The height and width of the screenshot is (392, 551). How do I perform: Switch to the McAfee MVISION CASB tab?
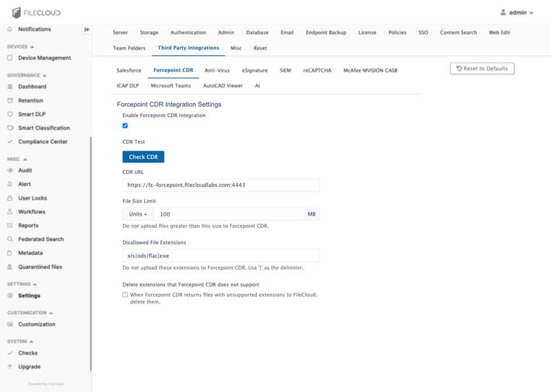(371, 70)
